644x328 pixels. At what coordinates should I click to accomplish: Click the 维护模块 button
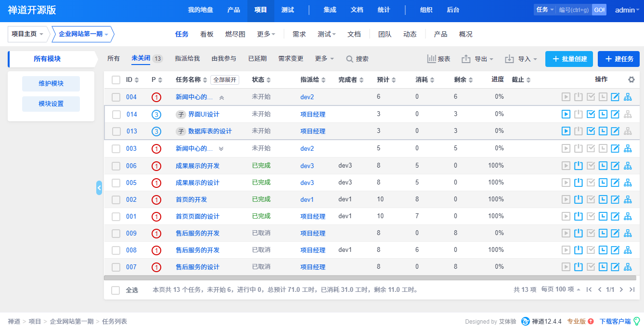(x=51, y=84)
